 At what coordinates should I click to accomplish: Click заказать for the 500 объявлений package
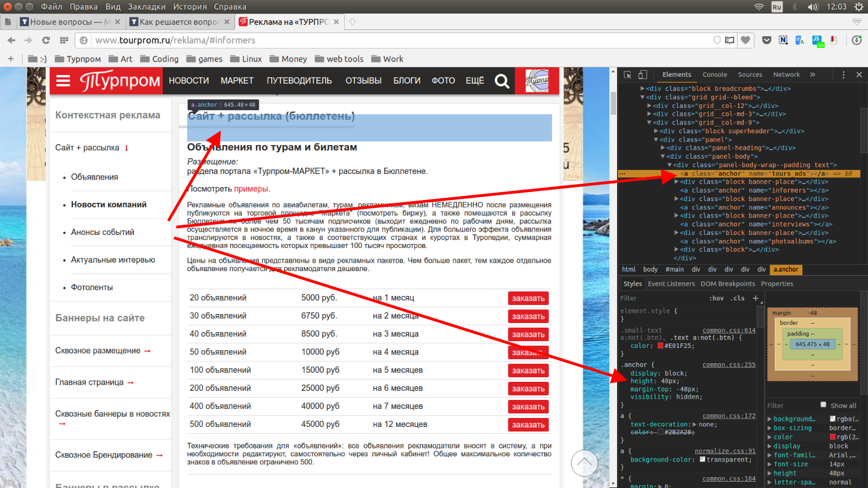528,425
